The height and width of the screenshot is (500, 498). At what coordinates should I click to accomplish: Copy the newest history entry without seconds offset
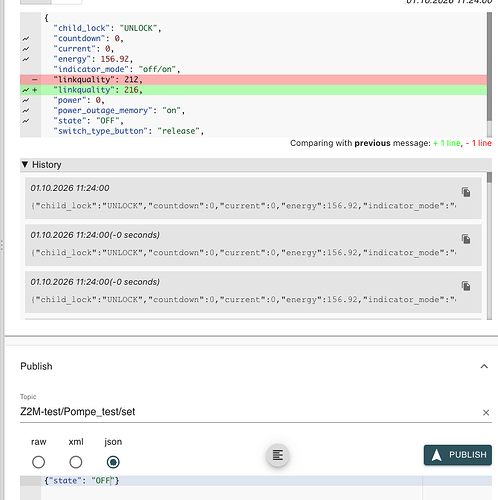click(x=466, y=192)
